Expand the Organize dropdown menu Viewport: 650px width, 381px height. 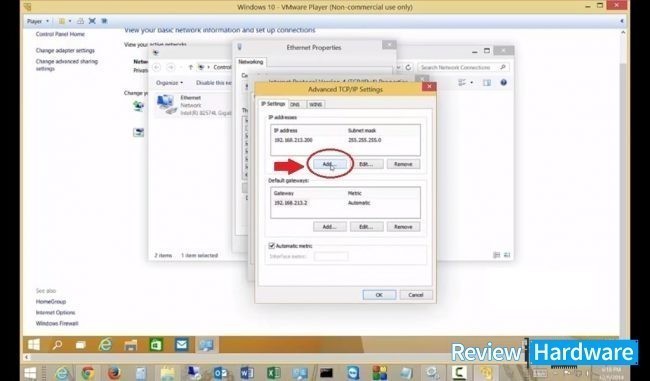(x=170, y=83)
